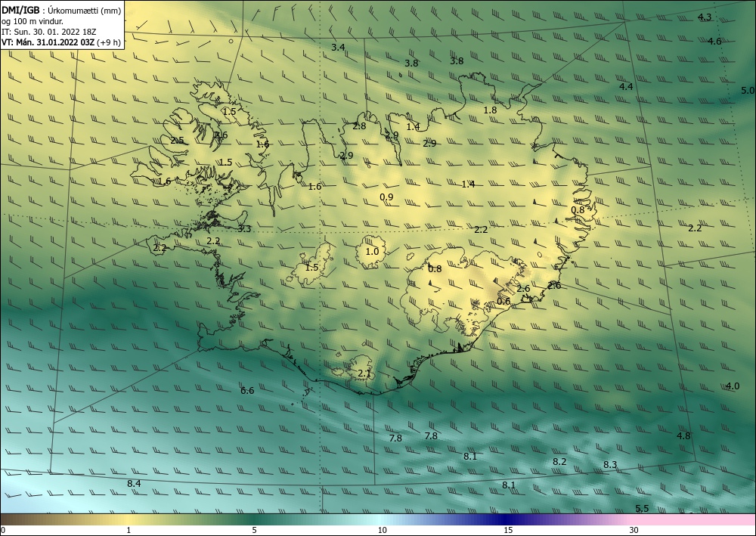This screenshot has width=756, height=536.
Task: Click the 3.3 value near Breiðafjörður
Action: click(x=244, y=229)
